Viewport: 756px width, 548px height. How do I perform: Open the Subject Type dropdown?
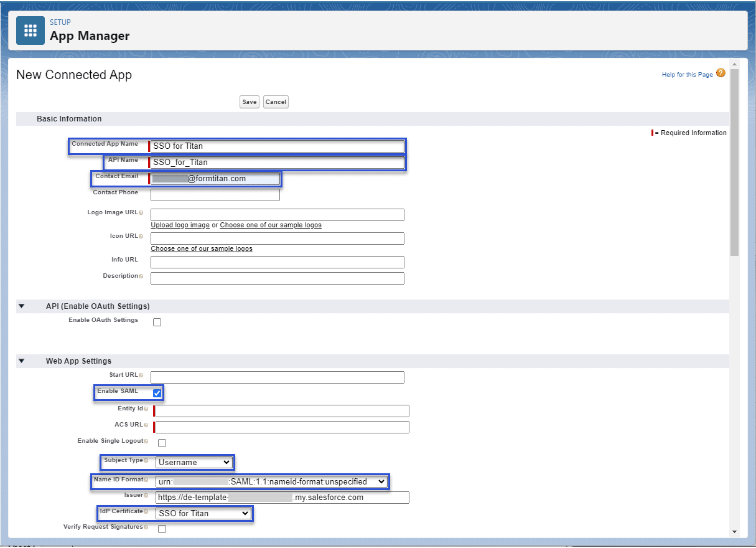coord(194,462)
